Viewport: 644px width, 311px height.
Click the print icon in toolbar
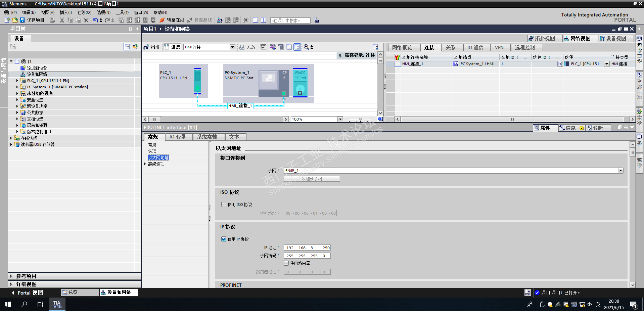(x=52, y=20)
